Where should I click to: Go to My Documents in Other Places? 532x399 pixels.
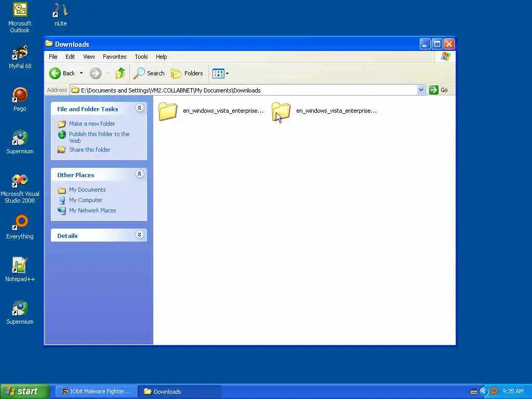tap(87, 190)
